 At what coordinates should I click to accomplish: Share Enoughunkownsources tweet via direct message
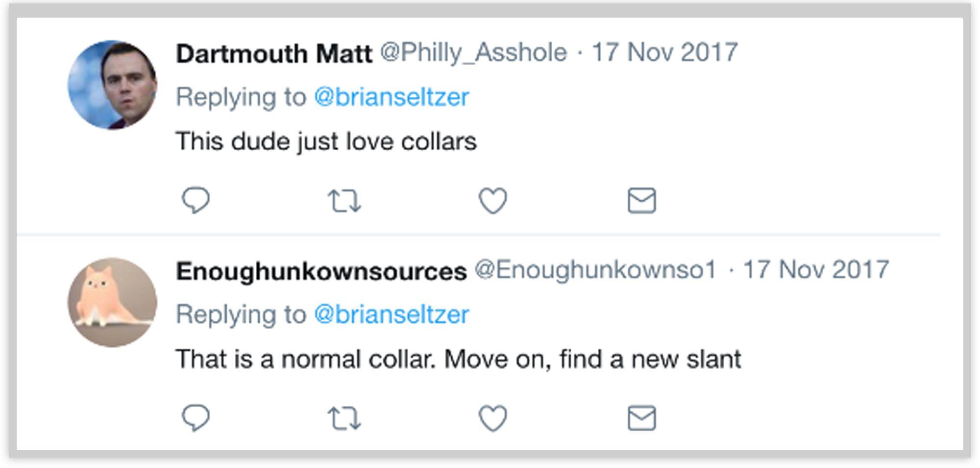641,419
